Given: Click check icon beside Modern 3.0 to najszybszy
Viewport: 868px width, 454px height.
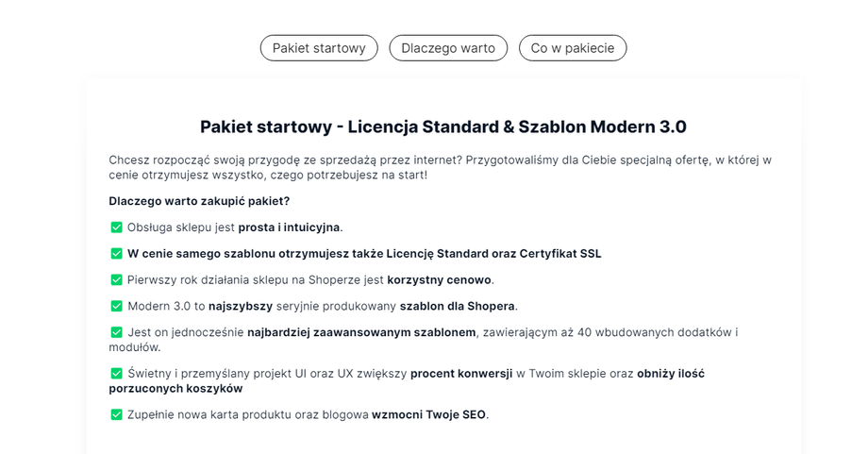Looking at the screenshot, I should [117, 306].
